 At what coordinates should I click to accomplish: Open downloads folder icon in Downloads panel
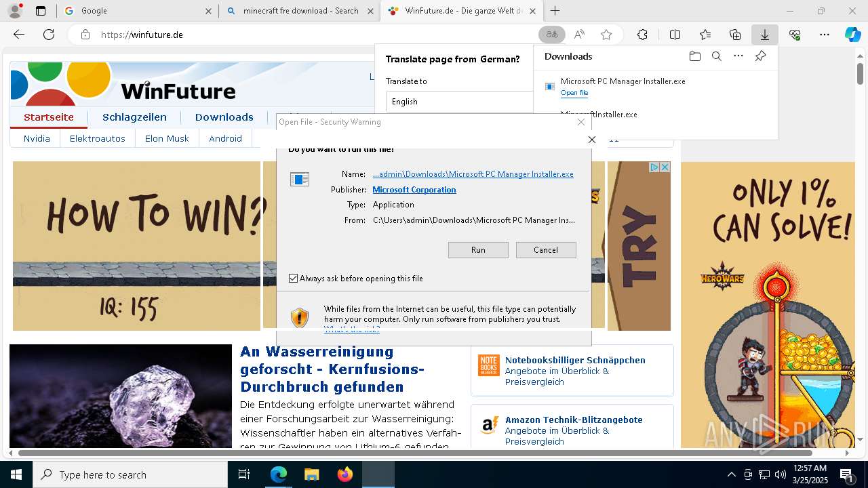click(x=694, y=56)
